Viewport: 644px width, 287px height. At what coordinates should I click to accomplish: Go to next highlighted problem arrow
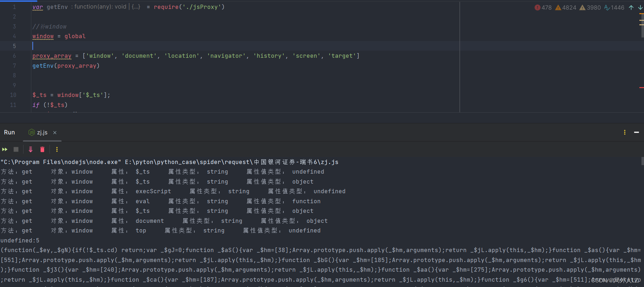coord(640,7)
